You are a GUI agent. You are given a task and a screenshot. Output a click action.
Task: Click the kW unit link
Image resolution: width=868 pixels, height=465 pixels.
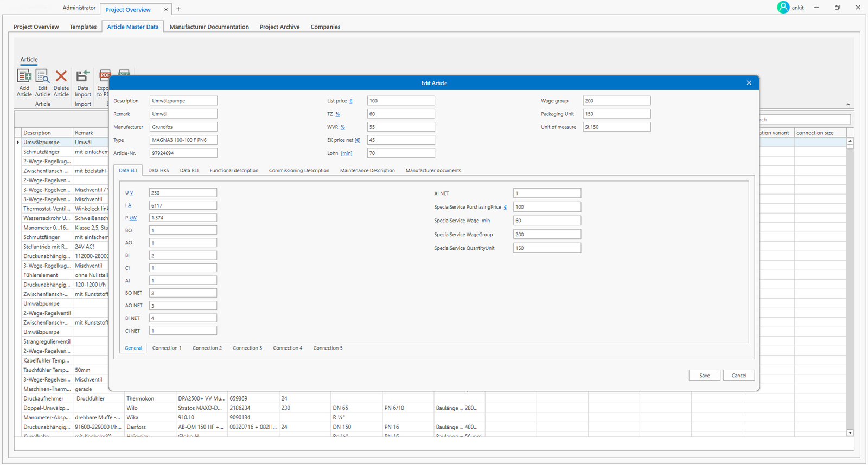tap(133, 218)
